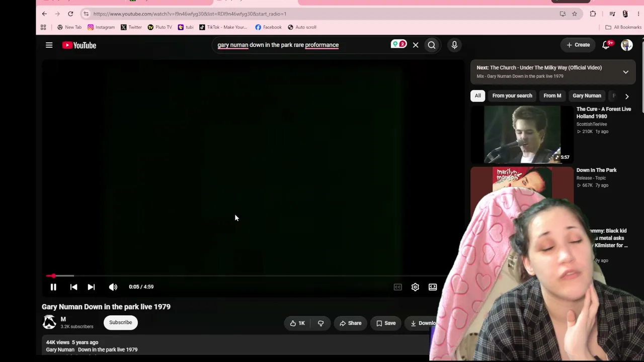Open the Pluto TV bookmark
Viewport: 644px width, 362px height.
[x=159, y=27]
